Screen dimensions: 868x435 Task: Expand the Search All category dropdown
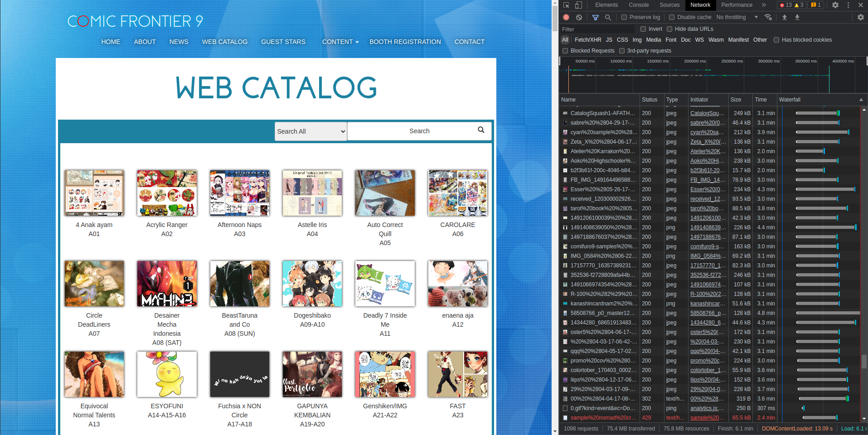(x=310, y=131)
